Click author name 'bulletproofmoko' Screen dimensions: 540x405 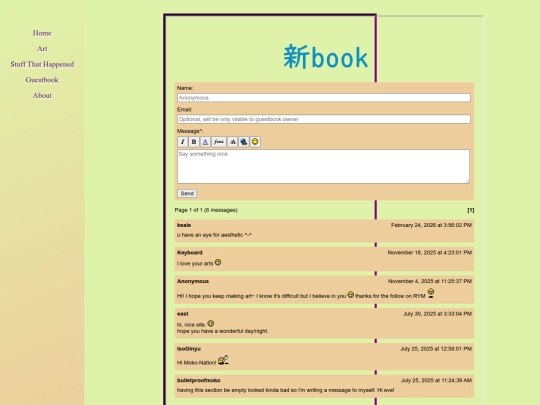coord(199,381)
